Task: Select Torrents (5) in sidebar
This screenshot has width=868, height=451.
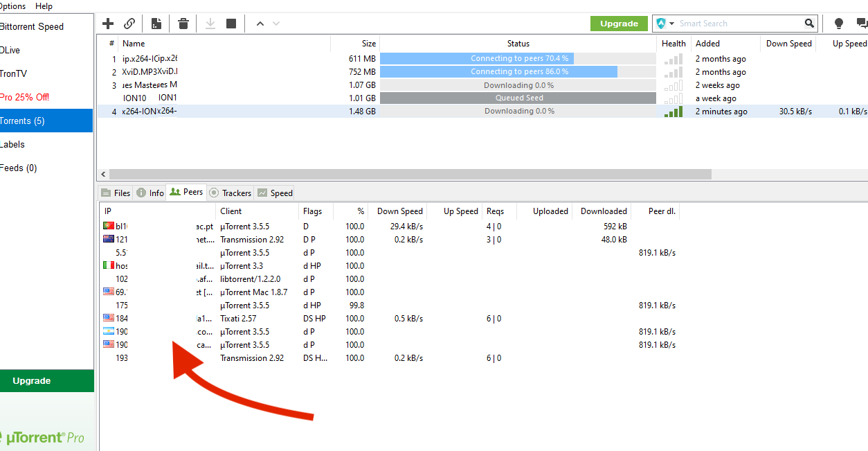Action: (x=46, y=121)
